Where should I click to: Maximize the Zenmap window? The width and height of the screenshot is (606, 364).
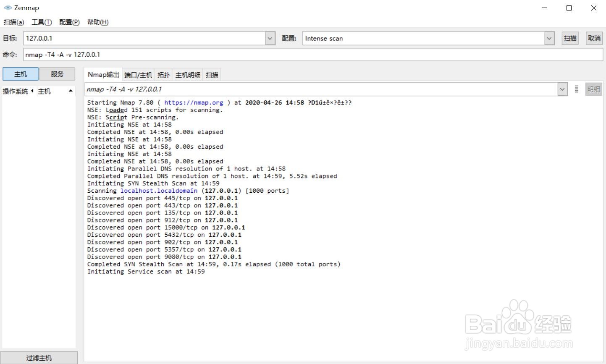[569, 8]
